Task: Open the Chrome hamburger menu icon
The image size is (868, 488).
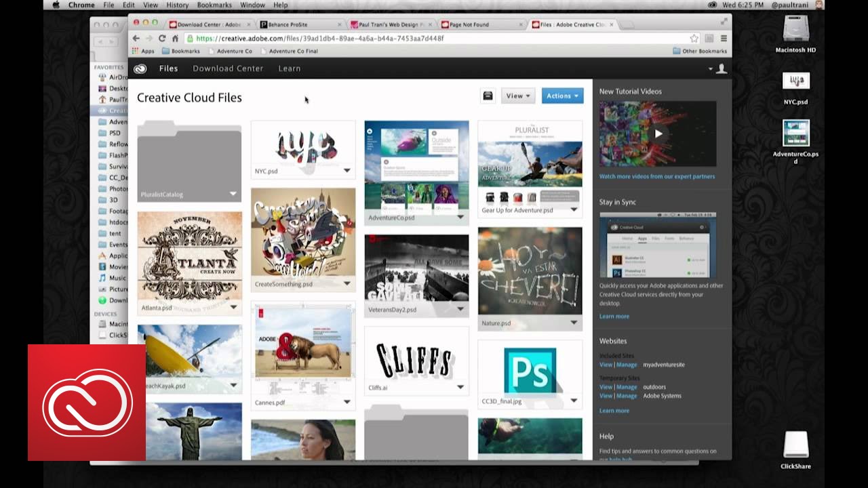Action: 724,39
